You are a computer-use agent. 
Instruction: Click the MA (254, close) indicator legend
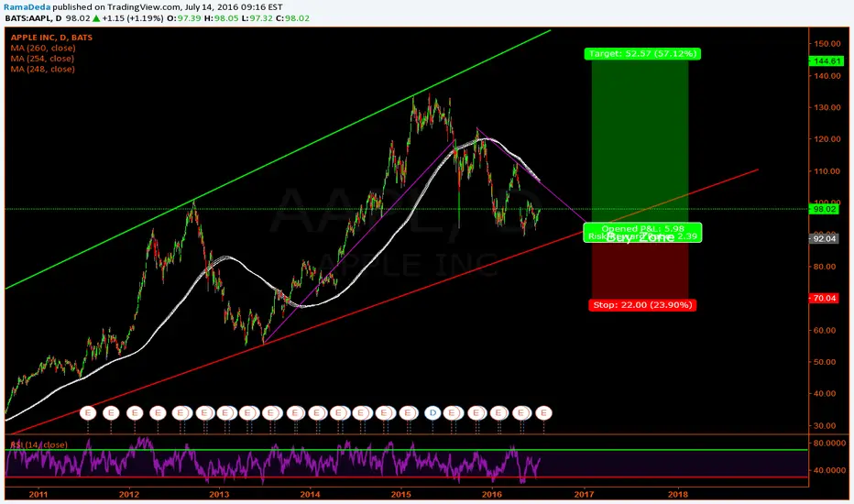42,59
